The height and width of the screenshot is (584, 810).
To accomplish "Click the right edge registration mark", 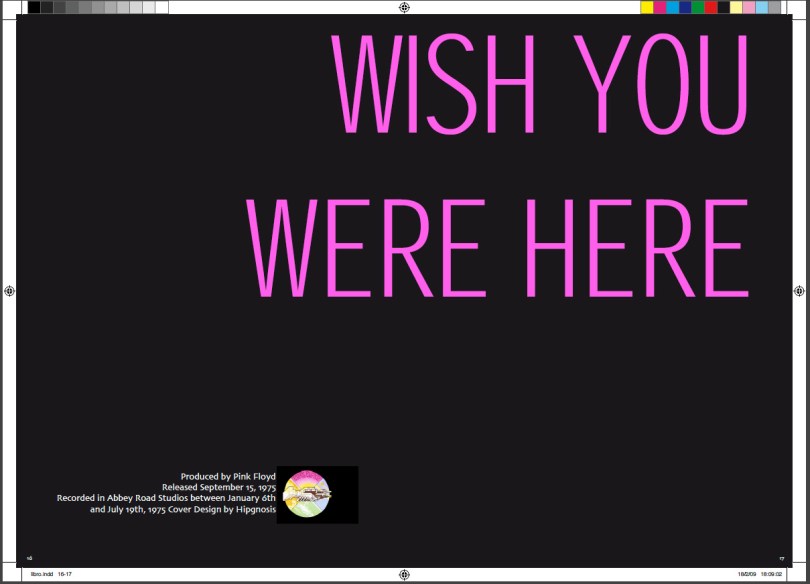I will [799, 291].
